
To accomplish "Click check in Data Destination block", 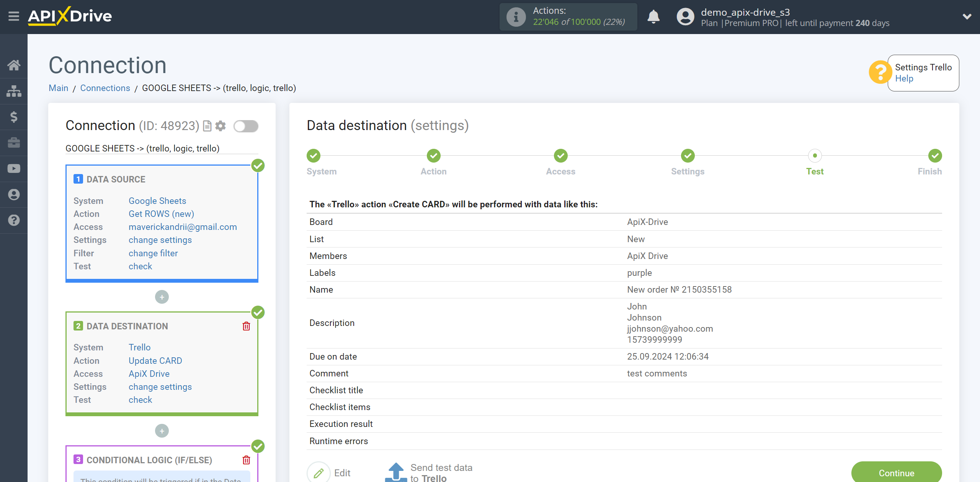I will pos(140,400).
